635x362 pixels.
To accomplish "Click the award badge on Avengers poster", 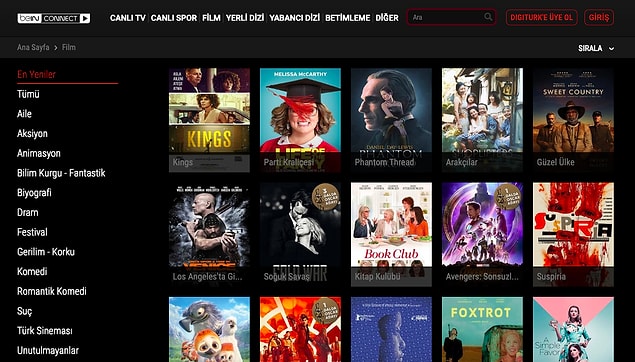I will point(507,197).
